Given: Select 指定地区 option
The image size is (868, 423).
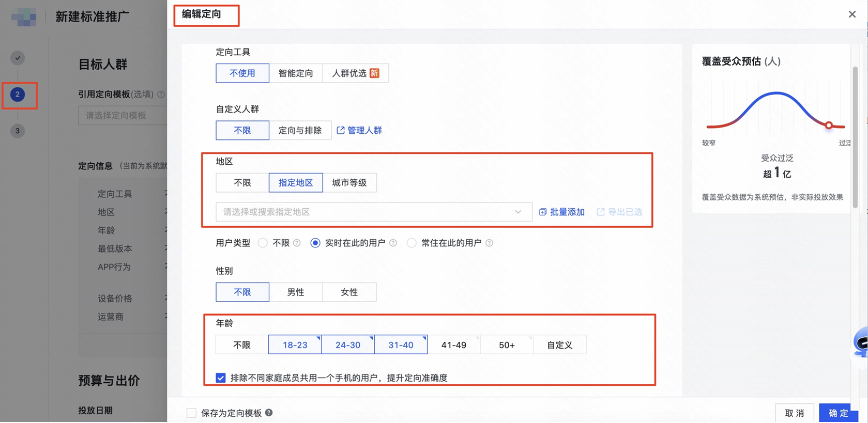Looking at the screenshot, I should click(x=296, y=183).
